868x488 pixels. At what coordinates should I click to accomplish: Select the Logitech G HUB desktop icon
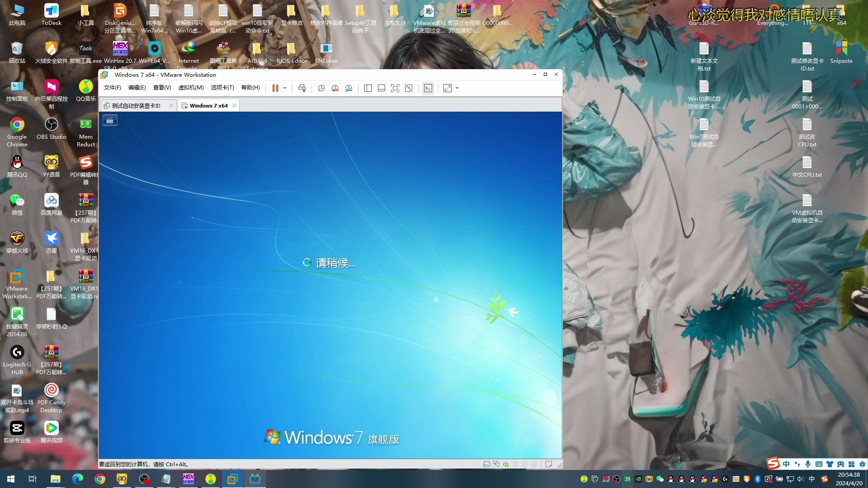(x=17, y=360)
